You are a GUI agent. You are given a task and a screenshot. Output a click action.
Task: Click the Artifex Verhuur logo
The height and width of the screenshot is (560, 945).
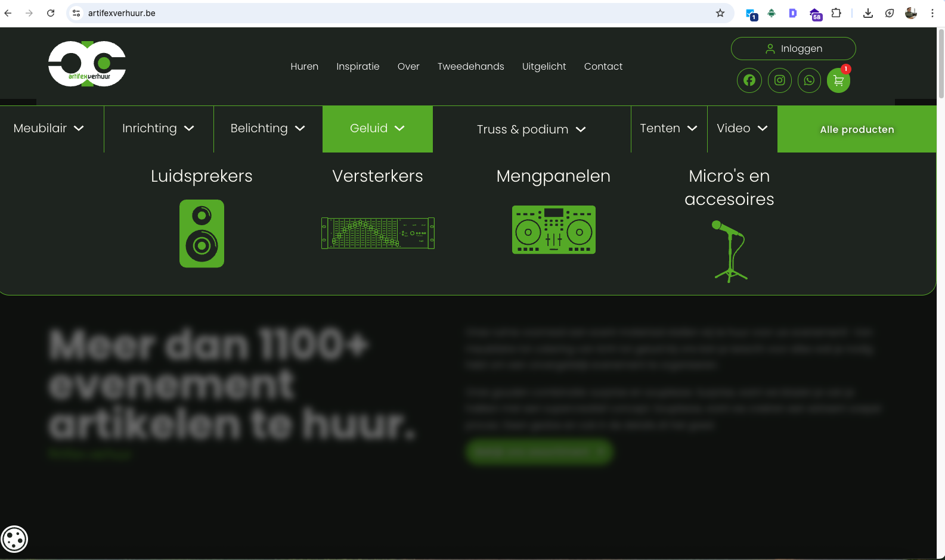pos(87,64)
